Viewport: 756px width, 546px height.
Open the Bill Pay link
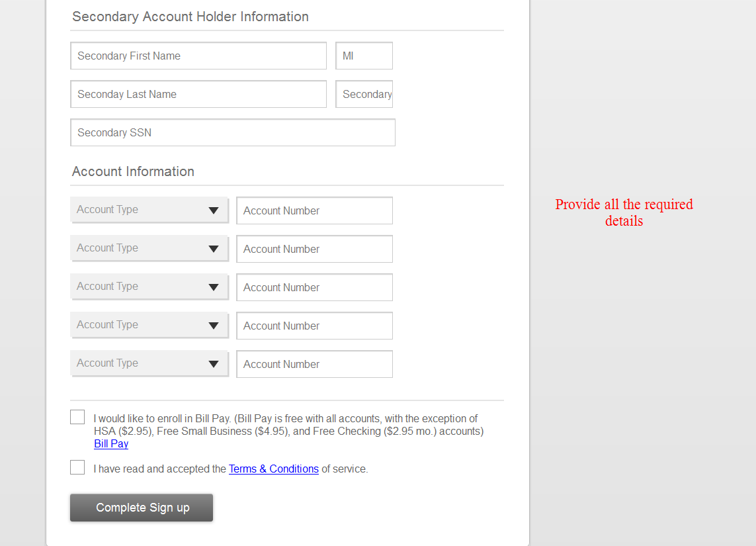coord(111,443)
